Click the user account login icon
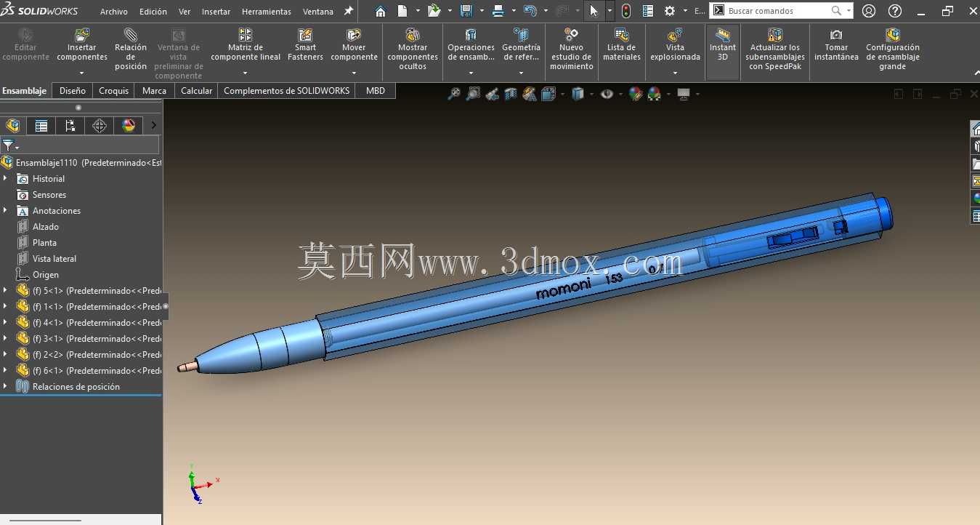Viewport: 980px width, 525px height. coord(868,11)
